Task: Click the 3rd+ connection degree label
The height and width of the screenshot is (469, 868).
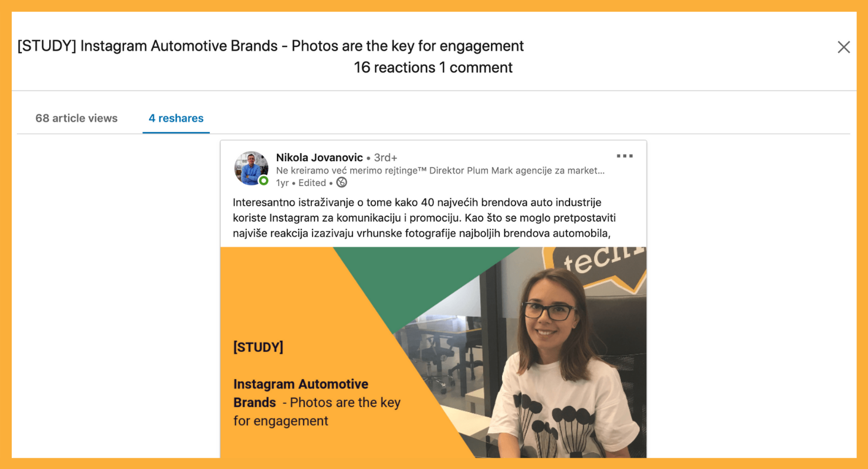Action: click(x=385, y=158)
